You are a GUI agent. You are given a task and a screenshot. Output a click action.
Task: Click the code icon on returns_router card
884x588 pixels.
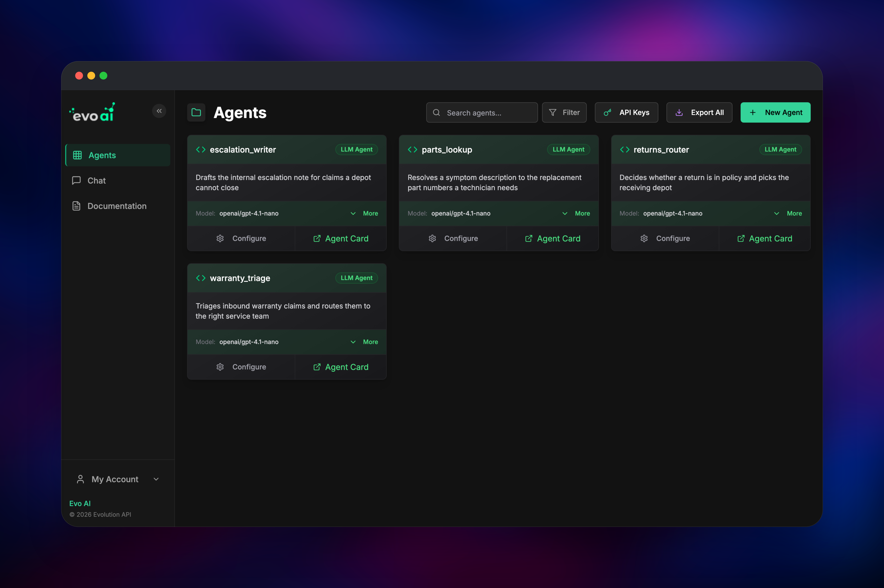(625, 150)
